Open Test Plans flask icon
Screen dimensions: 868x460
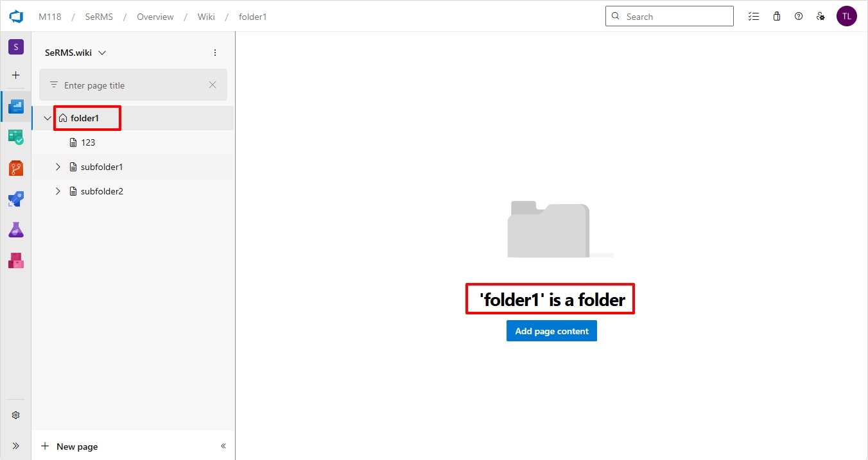[16, 230]
